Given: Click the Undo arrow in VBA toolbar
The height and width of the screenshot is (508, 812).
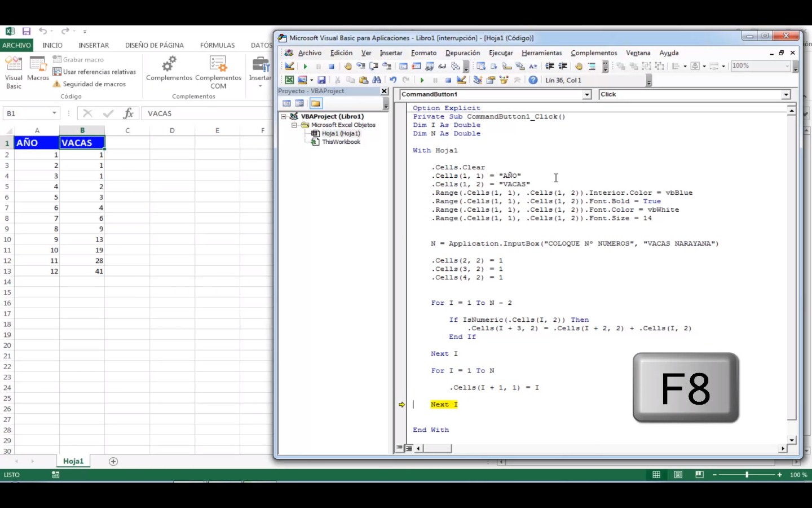Looking at the screenshot, I should point(393,80).
